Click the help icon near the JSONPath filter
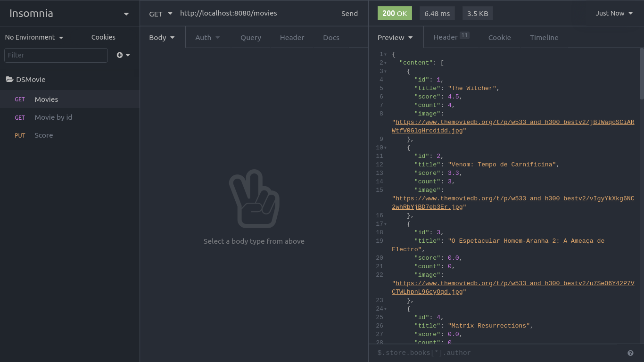Viewport: 644px width, 362px height. 630,353
